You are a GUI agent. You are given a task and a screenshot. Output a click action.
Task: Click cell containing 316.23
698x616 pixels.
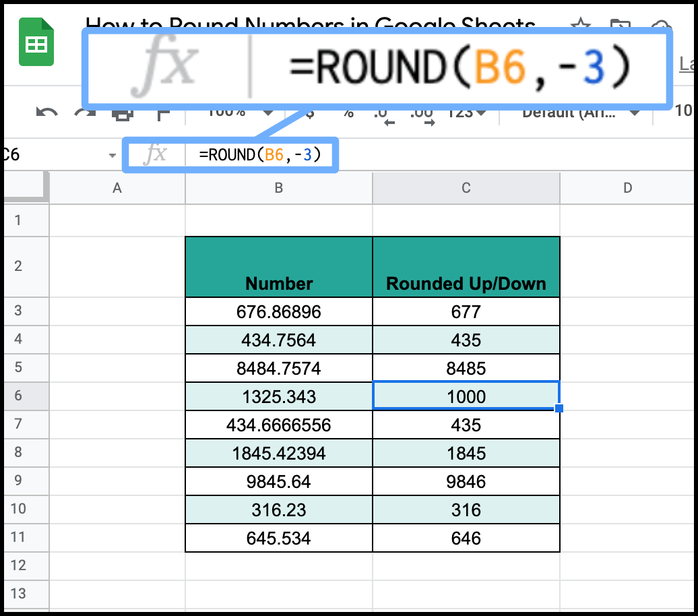click(279, 510)
